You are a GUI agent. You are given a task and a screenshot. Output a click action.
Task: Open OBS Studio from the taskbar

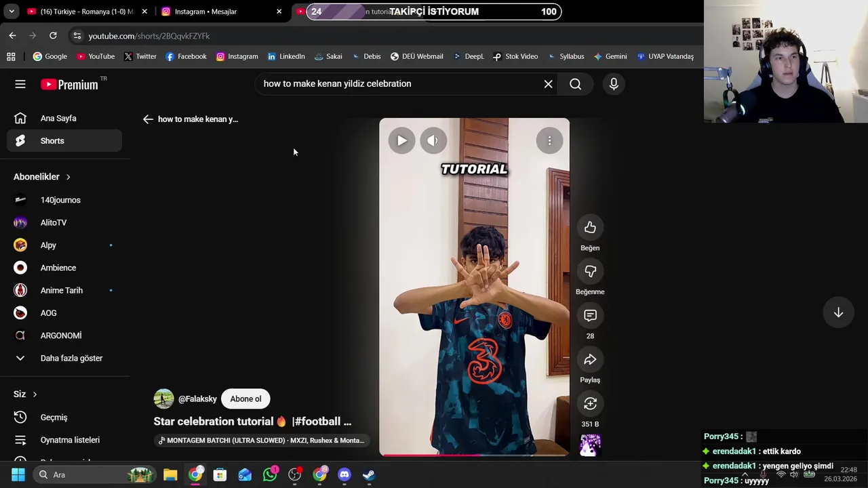click(x=295, y=475)
